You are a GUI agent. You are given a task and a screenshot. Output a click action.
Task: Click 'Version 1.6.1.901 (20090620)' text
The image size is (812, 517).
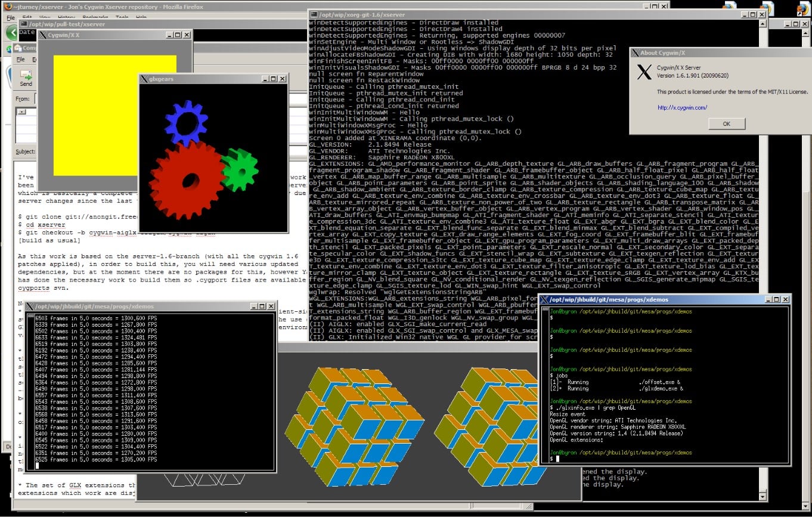[692, 76]
